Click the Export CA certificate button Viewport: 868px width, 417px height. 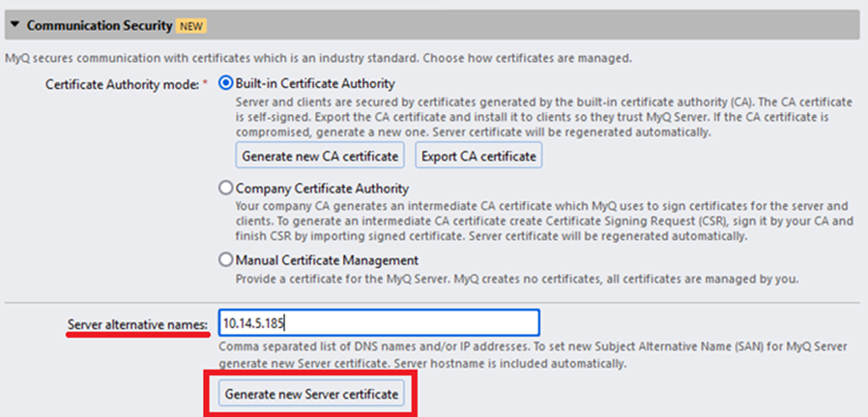tap(478, 155)
